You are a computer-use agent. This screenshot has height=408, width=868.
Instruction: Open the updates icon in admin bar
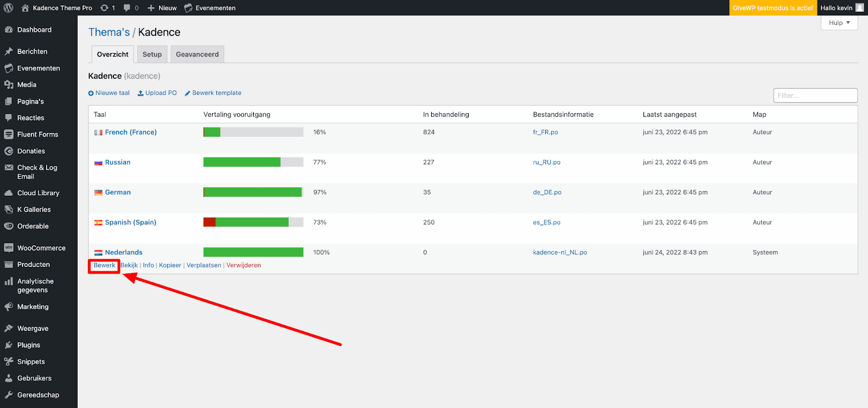click(x=105, y=8)
